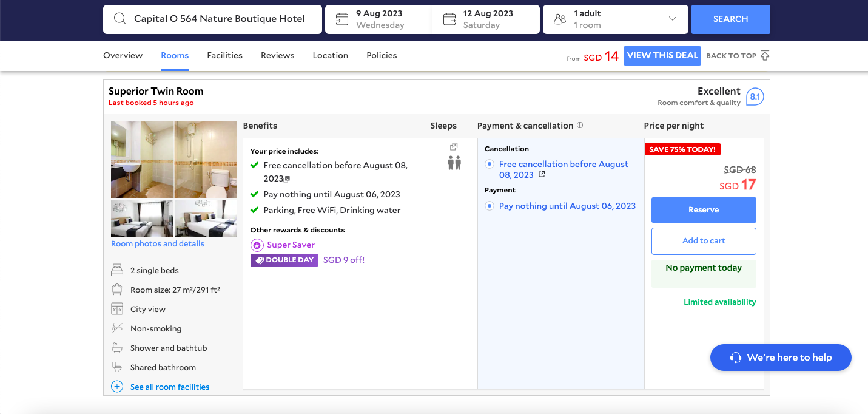The height and width of the screenshot is (414, 868).
Task: Click the two-person Sleeps icon
Action: coord(454,163)
